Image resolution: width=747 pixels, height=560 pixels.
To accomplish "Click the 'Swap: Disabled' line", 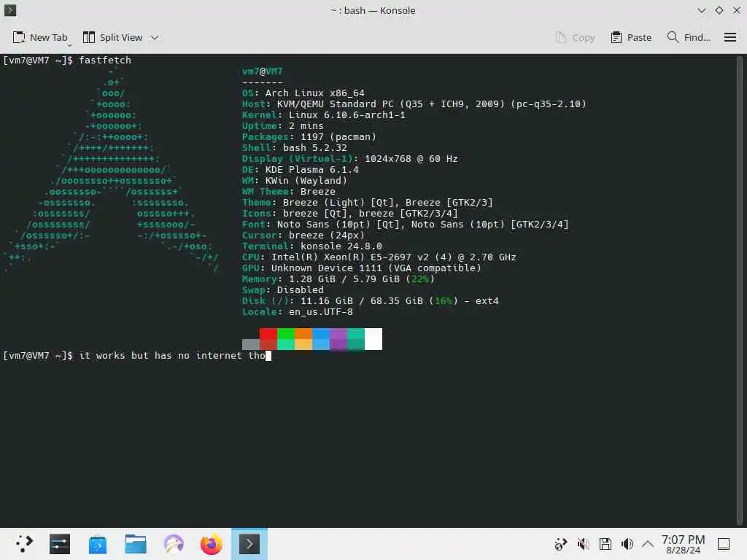I will point(282,290).
